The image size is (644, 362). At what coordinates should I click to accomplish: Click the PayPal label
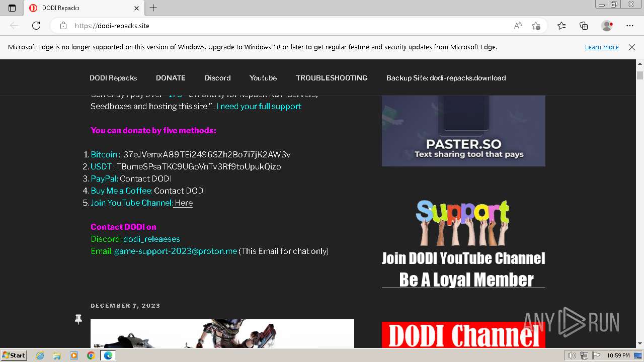tap(104, 179)
